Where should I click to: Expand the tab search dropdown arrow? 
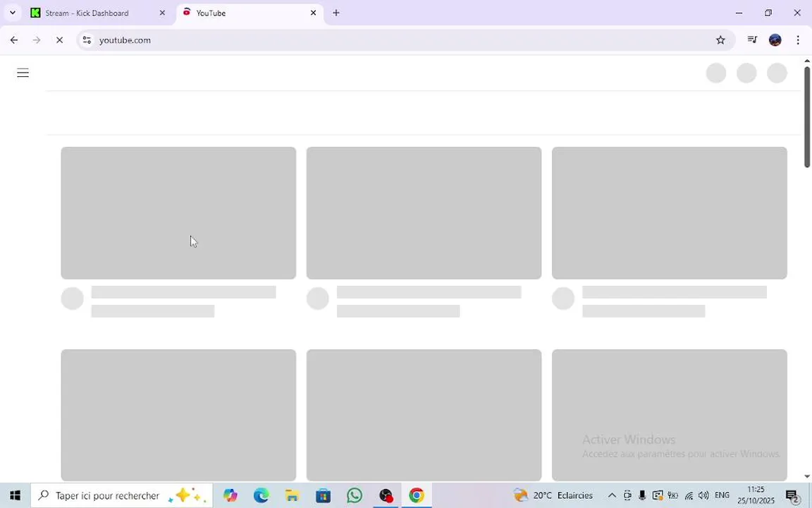click(13, 13)
